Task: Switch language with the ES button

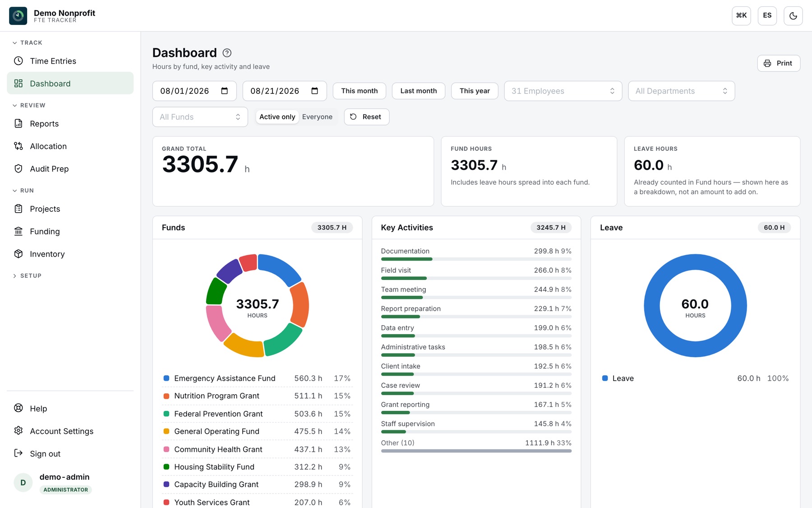Action: click(767, 16)
